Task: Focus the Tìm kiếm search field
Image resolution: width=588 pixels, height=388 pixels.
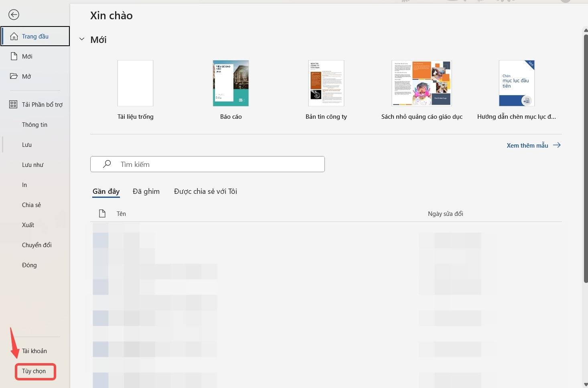Action: (207, 164)
